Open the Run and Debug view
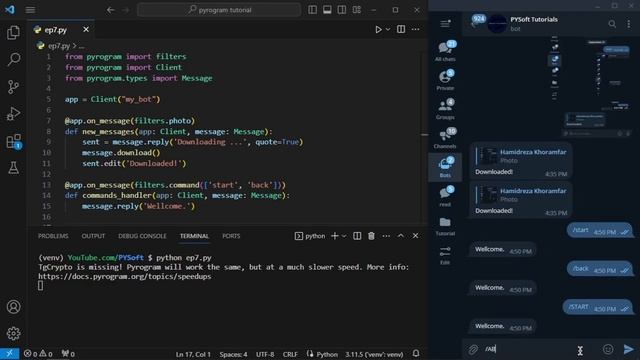 coord(13,114)
